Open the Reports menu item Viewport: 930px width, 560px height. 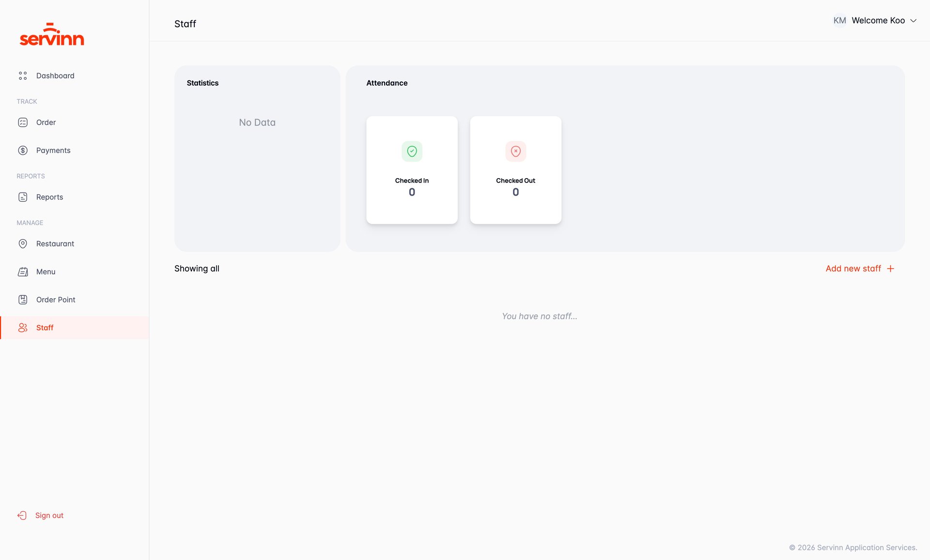click(x=49, y=197)
